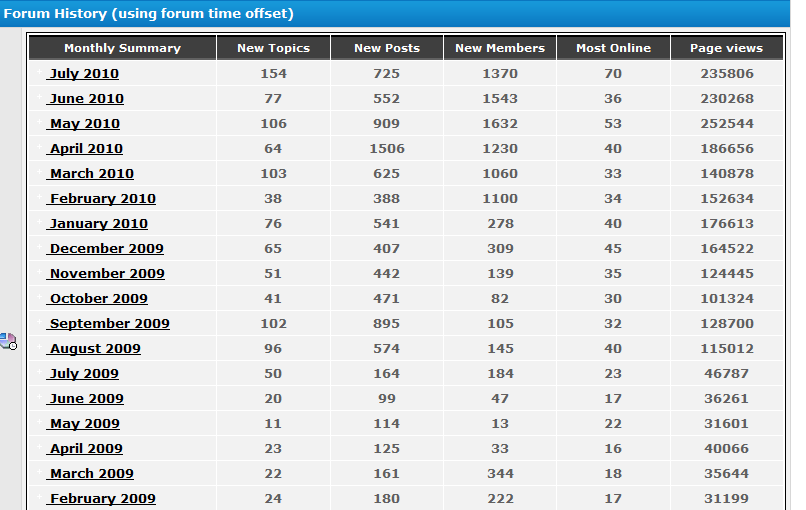
Task: Click the New Members column header
Action: 500,48
